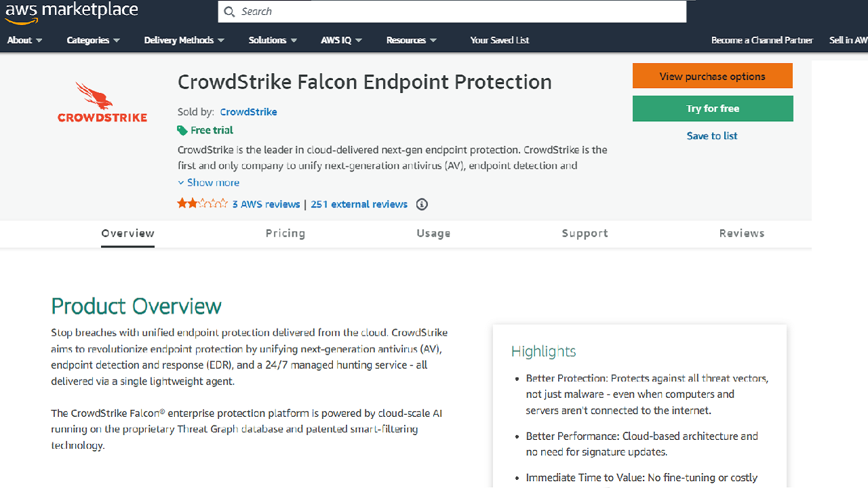Open the info tooltip beside external reviews
The width and height of the screenshot is (868, 488).
tap(422, 204)
